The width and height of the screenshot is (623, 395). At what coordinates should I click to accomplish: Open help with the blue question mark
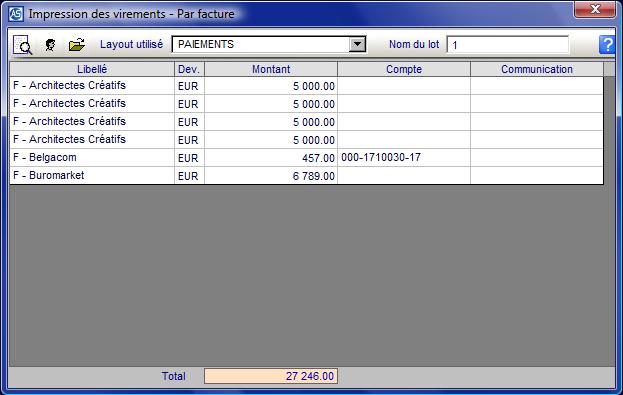[x=607, y=45]
